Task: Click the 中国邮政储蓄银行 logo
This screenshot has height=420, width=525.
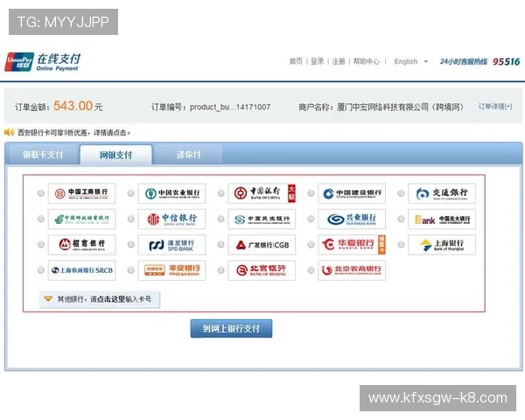Action: pyautogui.click(x=81, y=219)
